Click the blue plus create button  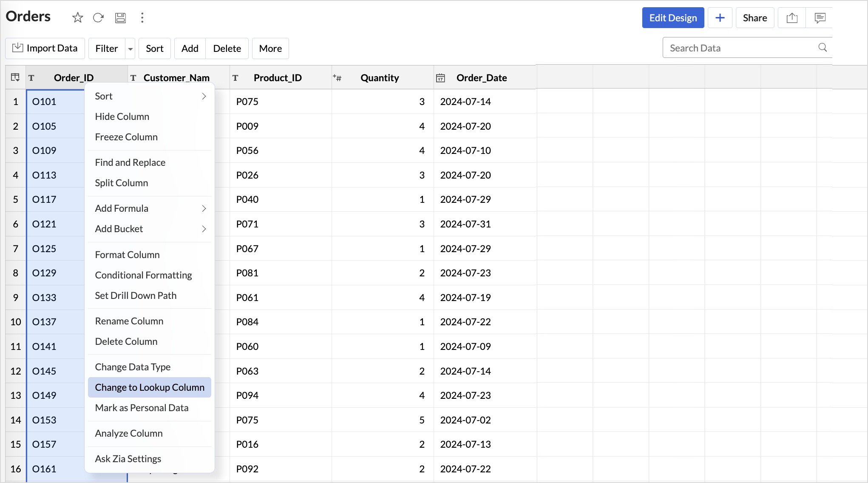pos(720,18)
